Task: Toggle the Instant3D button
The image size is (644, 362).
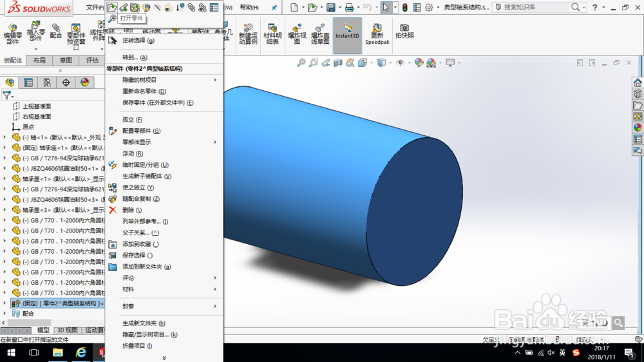Action: tap(348, 35)
